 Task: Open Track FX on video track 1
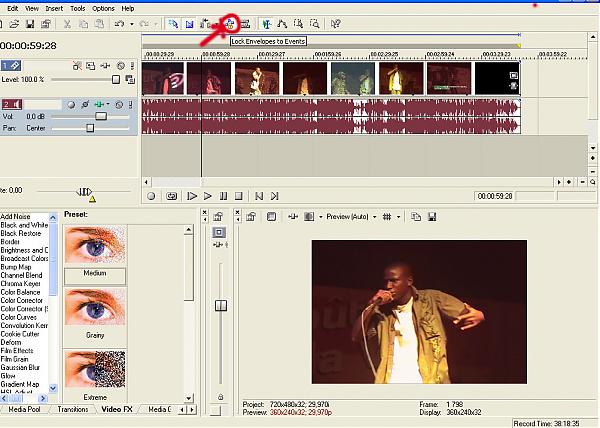pos(105,66)
